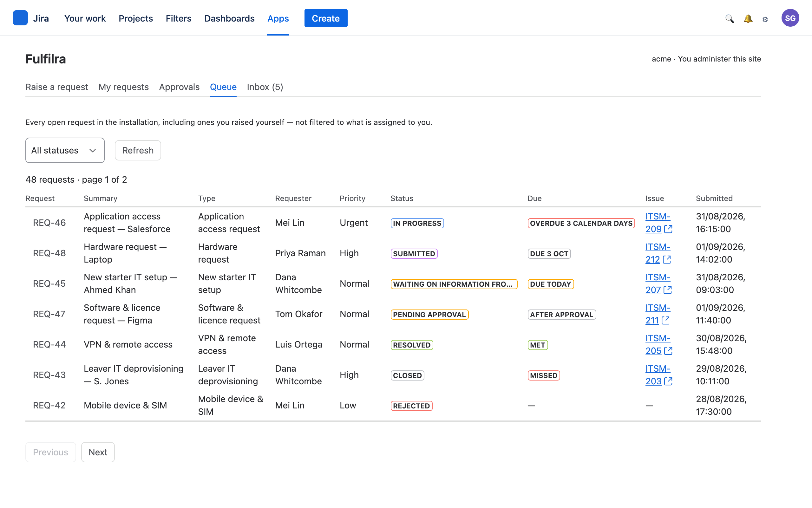Open the Dashboards menu
This screenshot has width=812, height=508.
pos(230,18)
